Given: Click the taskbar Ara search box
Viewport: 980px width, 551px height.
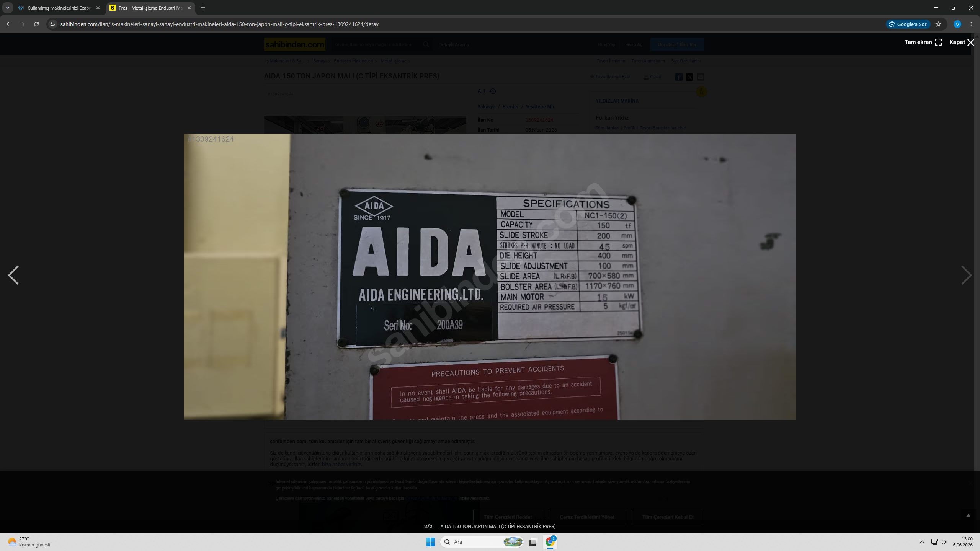Looking at the screenshot, I should pos(482,542).
